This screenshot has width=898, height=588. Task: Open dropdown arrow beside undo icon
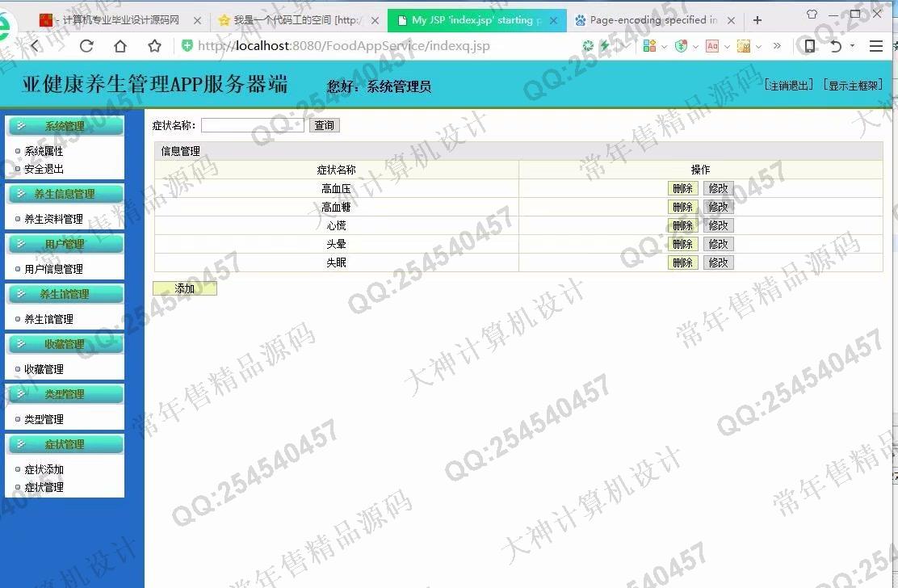pyautogui.click(x=852, y=46)
